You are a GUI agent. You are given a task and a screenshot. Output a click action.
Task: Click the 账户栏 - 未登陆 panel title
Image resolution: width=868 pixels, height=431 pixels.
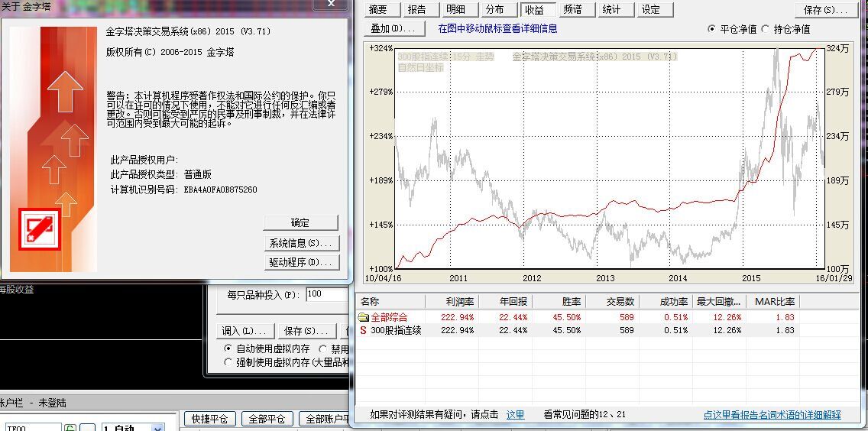pos(33,403)
